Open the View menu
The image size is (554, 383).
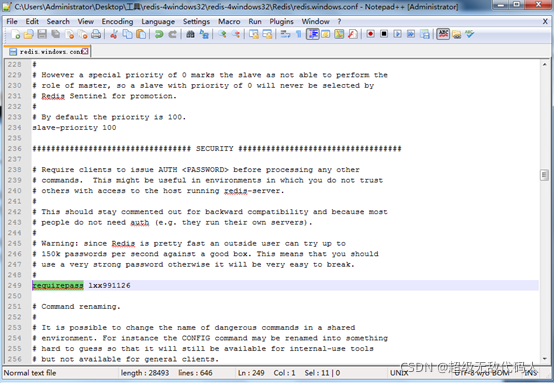coord(86,22)
